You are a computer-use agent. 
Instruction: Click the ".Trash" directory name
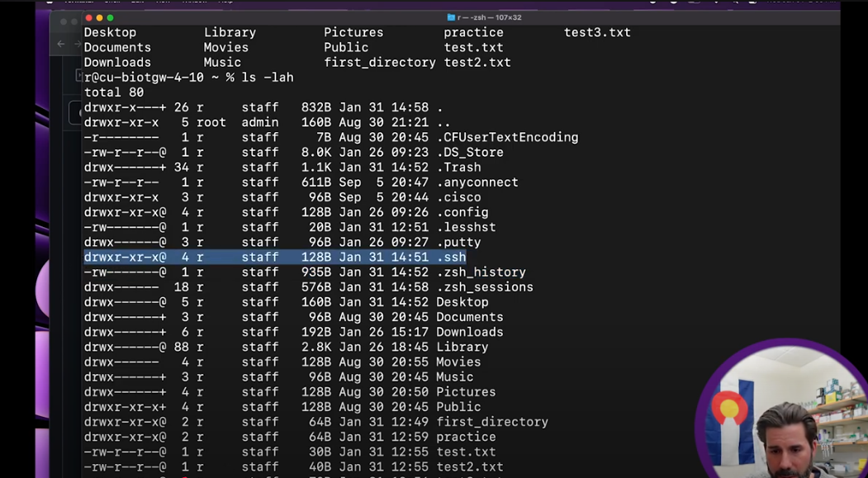458,167
